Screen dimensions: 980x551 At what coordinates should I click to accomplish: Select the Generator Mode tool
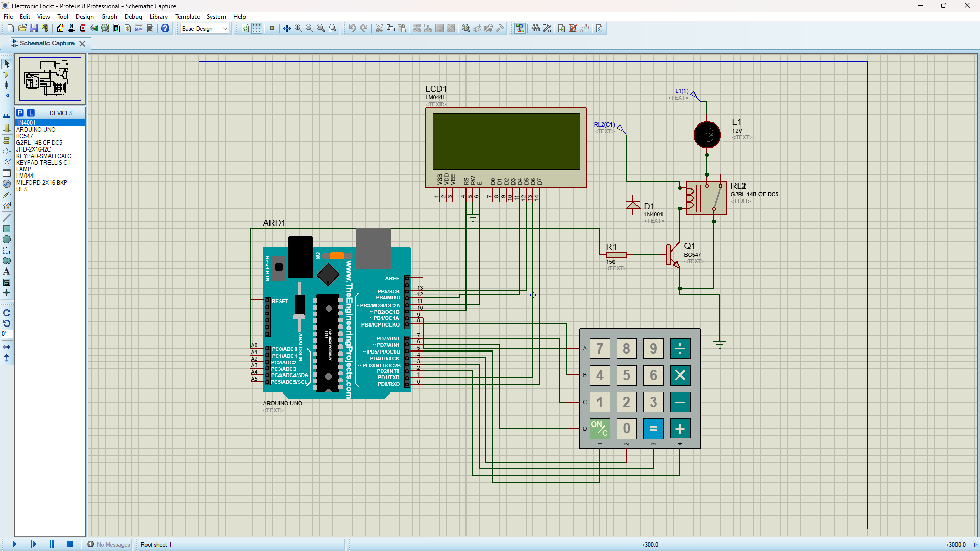click(7, 184)
